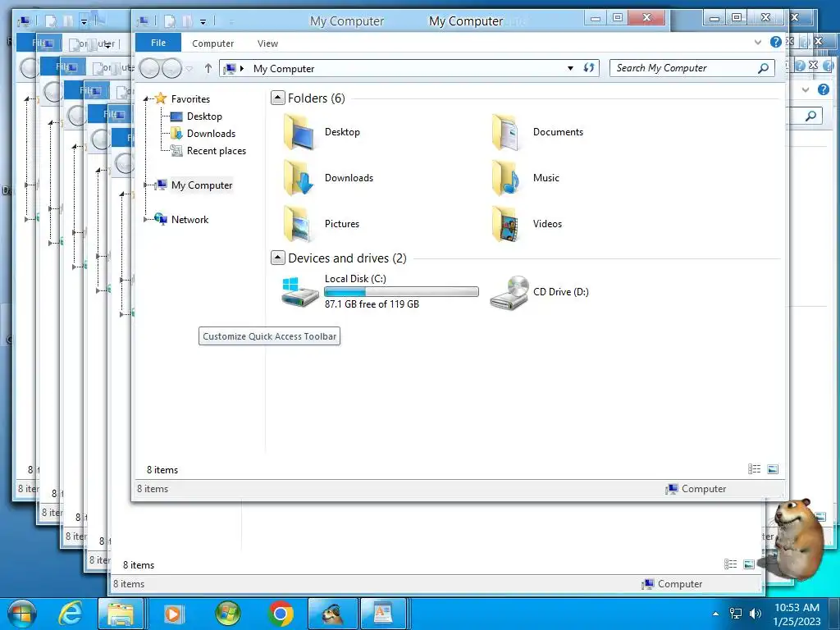The image size is (840, 630).
Task: Open the File tab in the front window's ribbon
Action: click(158, 43)
